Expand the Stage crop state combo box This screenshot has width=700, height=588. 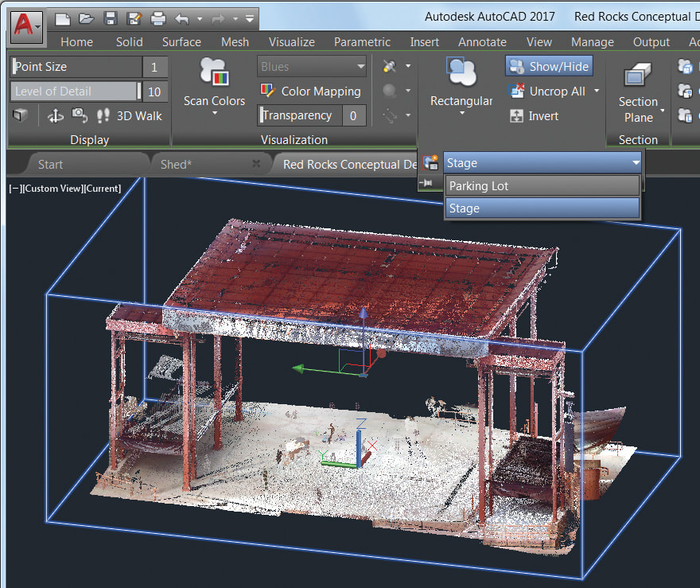(x=636, y=163)
